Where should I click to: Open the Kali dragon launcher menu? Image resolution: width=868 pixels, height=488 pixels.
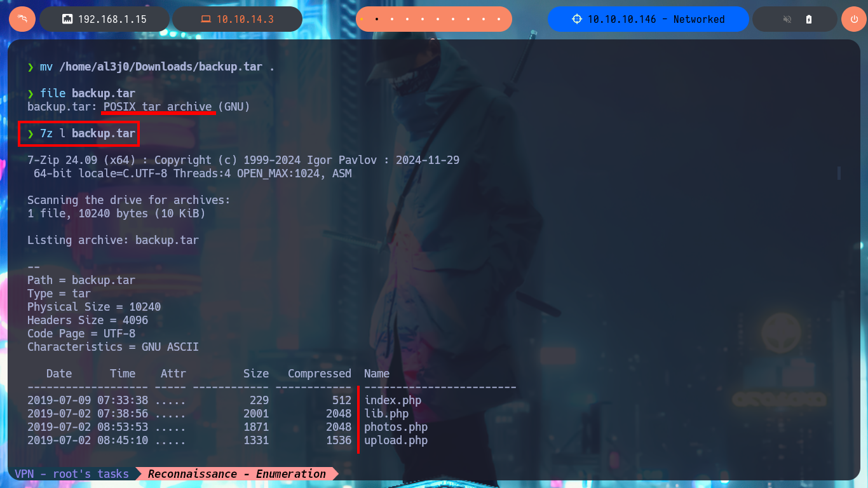(22, 19)
